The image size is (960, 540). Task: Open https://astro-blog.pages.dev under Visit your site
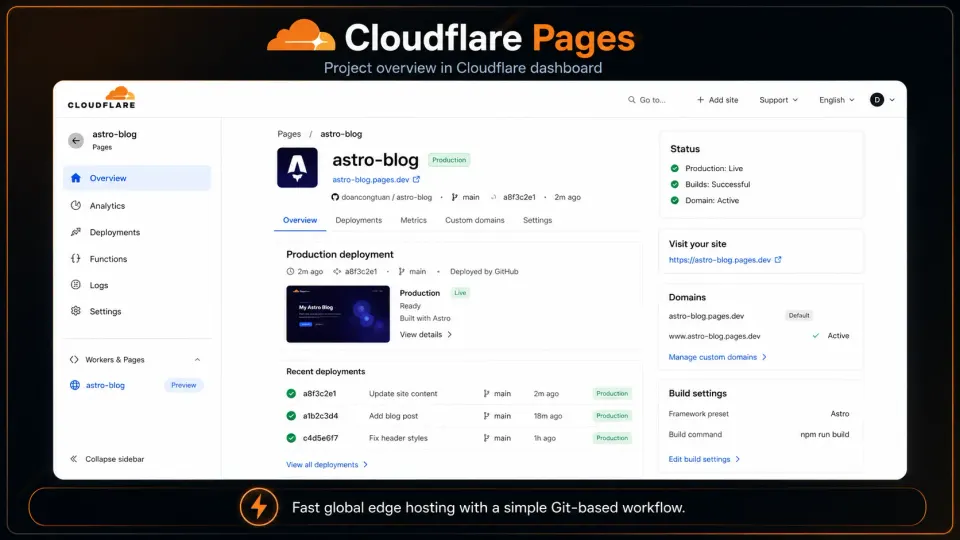[719, 260]
